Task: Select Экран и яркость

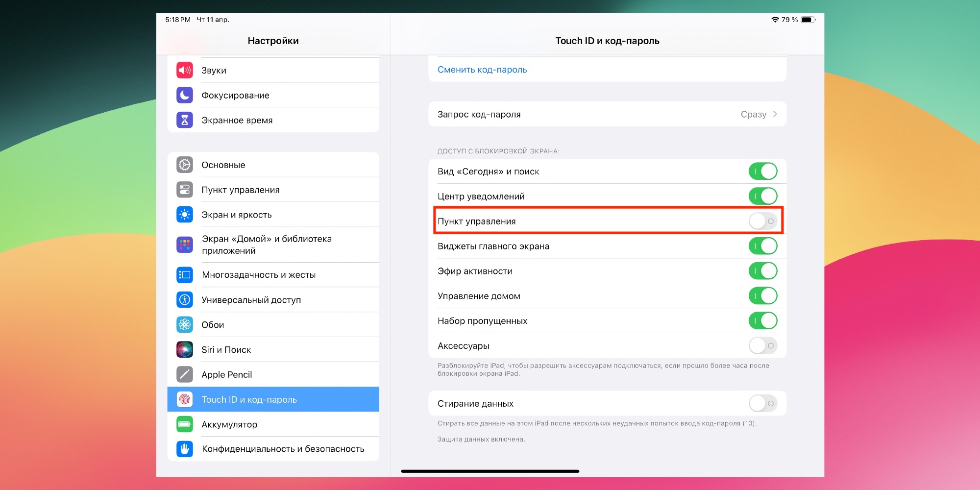Action: pyautogui.click(x=273, y=215)
